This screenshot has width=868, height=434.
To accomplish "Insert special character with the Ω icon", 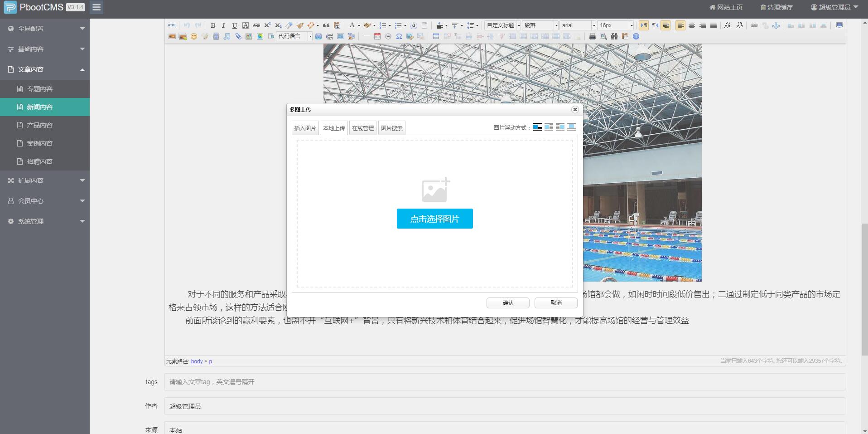I will 399,37.
